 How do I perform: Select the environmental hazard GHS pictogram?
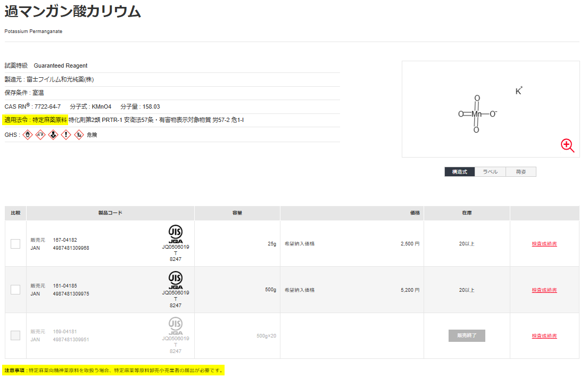pos(78,135)
